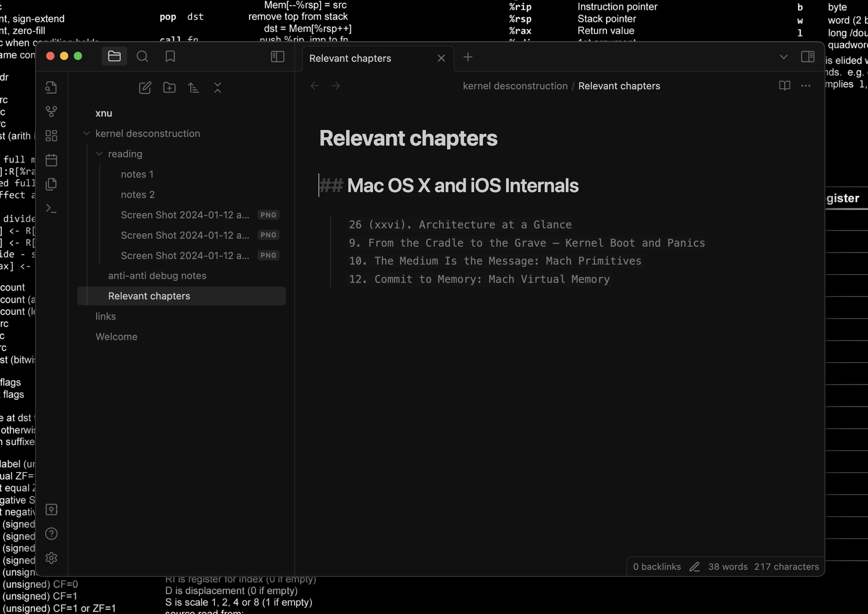Click the Relevant chapters breadcrumb title

coord(619,86)
